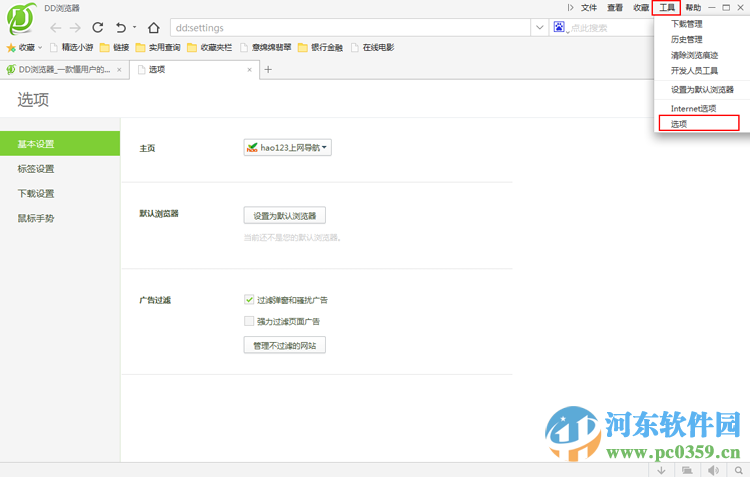Viewport: 750px width, 477px height.
Task: Open the hao123上网导航 homepage dropdown
Action: (287, 147)
